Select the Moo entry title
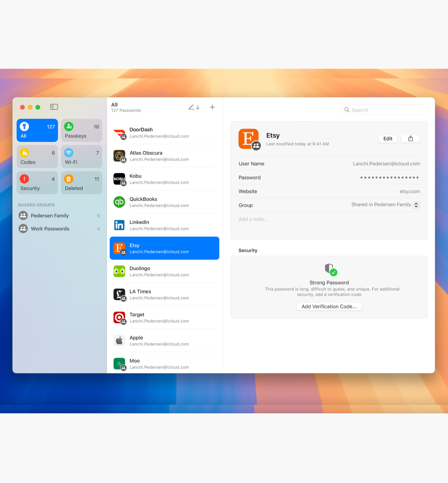 coord(134,361)
